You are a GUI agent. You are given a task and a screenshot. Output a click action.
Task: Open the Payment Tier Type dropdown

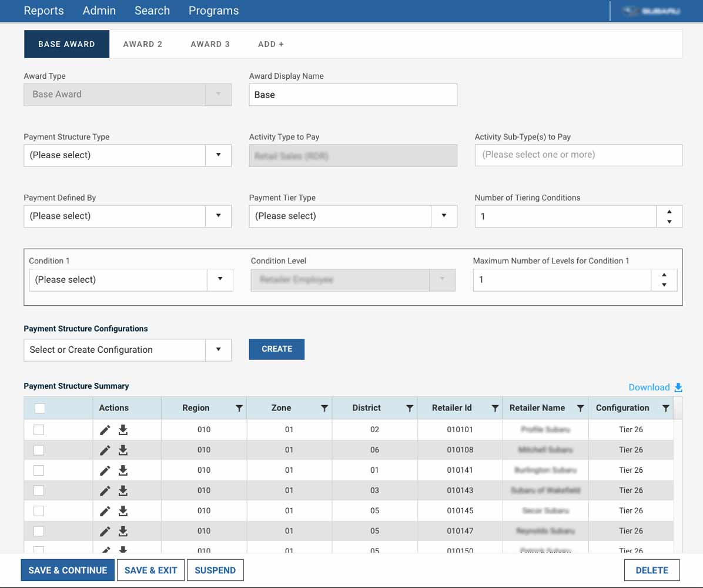(444, 216)
